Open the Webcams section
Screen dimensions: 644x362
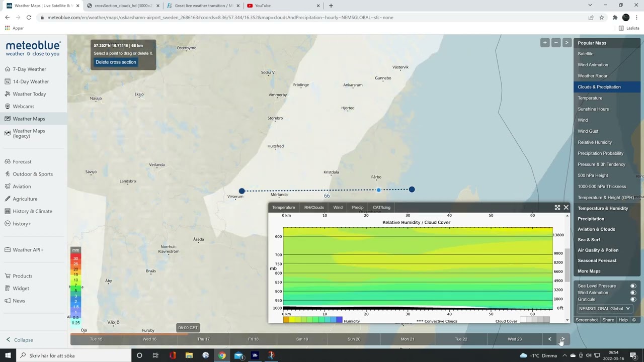tap(24, 107)
